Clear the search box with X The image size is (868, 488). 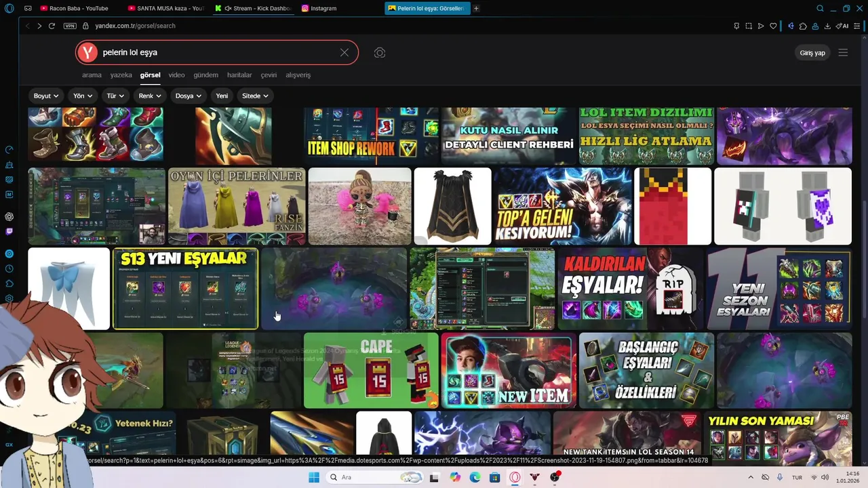coord(344,52)
